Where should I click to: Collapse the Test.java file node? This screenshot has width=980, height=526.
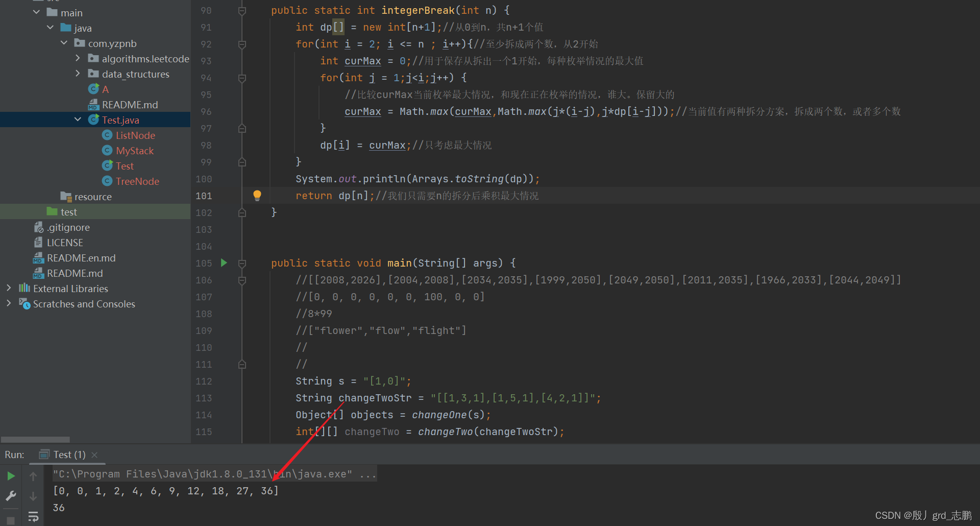(78, 119)
